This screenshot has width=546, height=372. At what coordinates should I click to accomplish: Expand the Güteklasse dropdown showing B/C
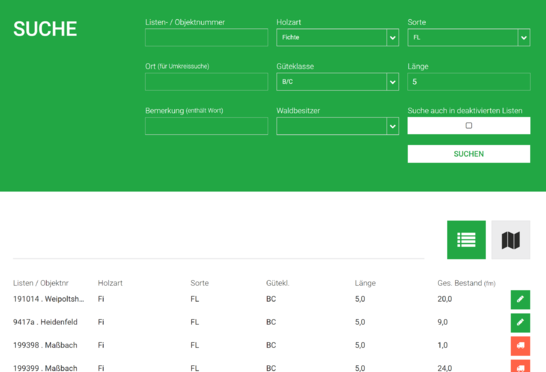(x=337, y=82)
